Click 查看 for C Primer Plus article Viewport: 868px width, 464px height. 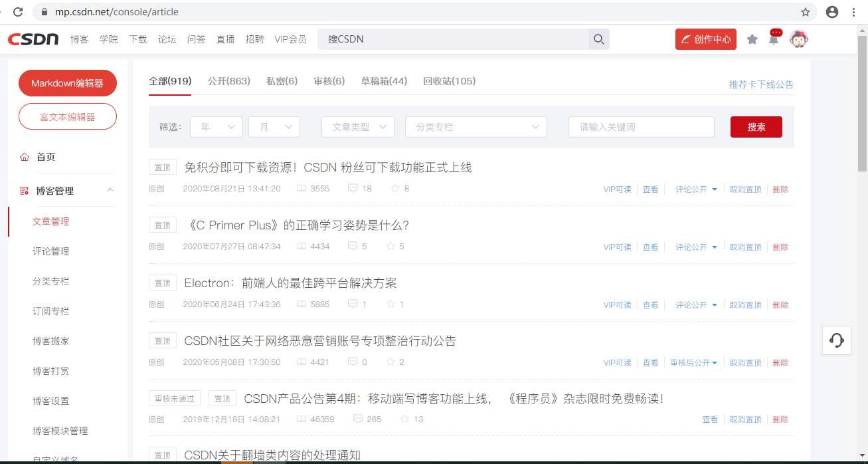pos(650,247)
